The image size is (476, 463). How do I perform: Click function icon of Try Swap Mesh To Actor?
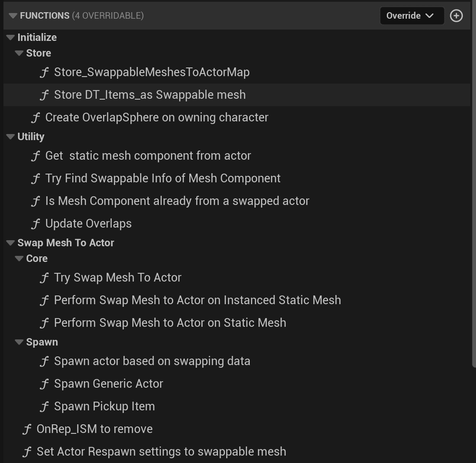tap(44, 278)
